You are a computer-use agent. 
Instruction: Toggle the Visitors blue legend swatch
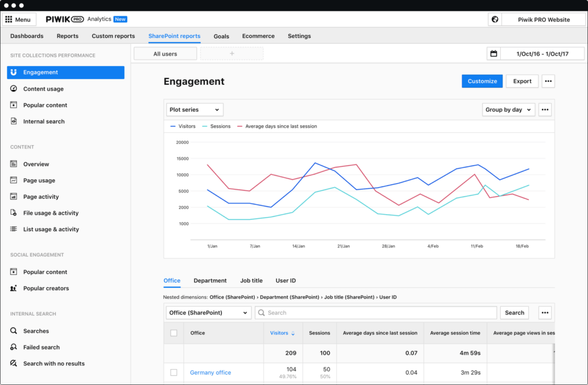coord(173,126)
